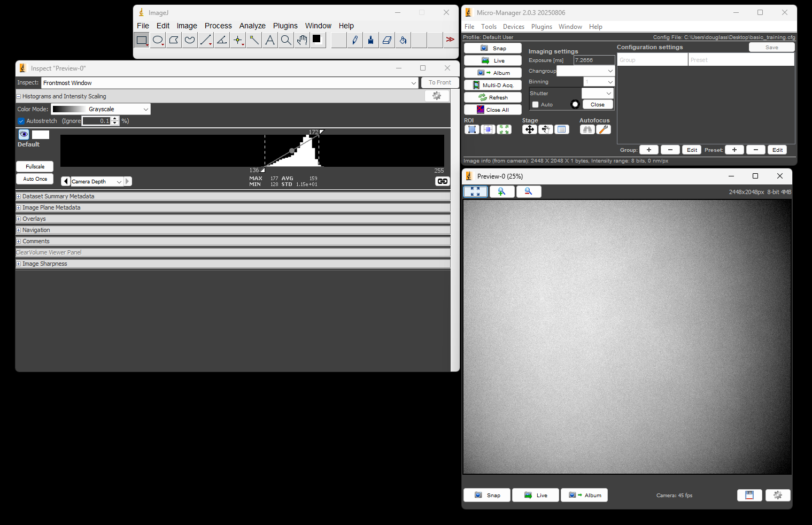Click the white channel color swatch
Screen dimensions: 812x525
click(x=41, y=135)
